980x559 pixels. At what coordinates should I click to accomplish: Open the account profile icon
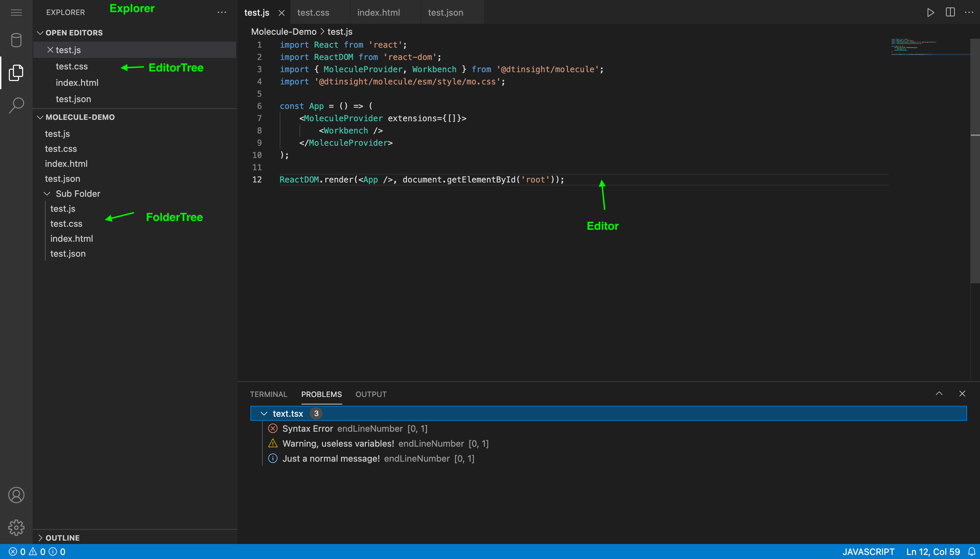point(16,495)
